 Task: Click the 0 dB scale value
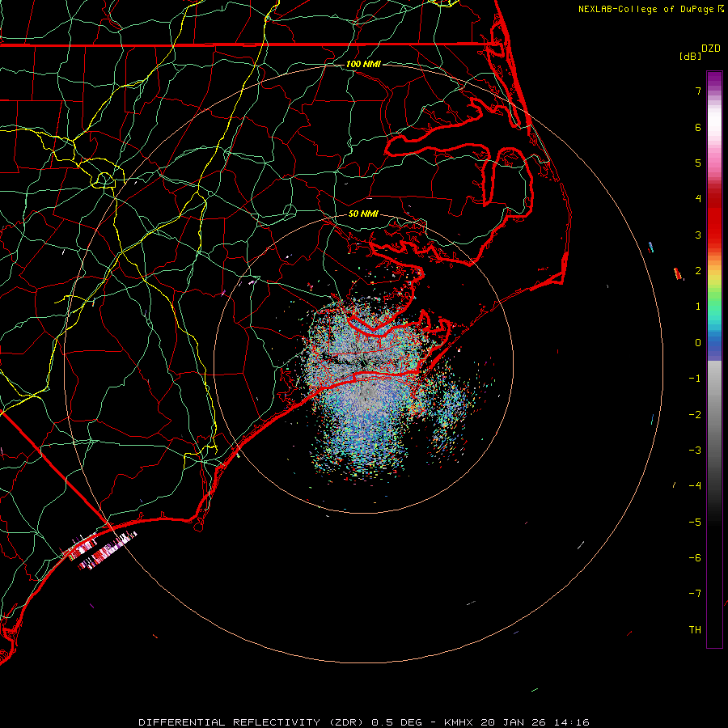point(698,343)
